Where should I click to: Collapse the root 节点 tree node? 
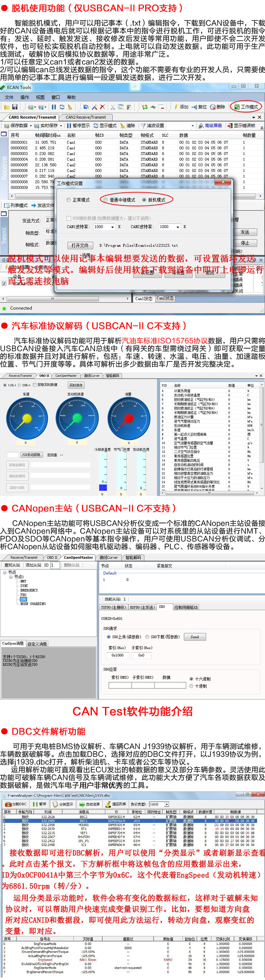[5, 572]
